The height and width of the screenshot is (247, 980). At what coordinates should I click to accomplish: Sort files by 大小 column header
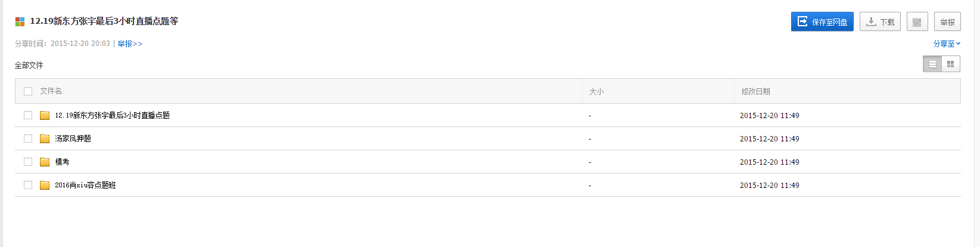pyautogui.click(x=596, y=91)
